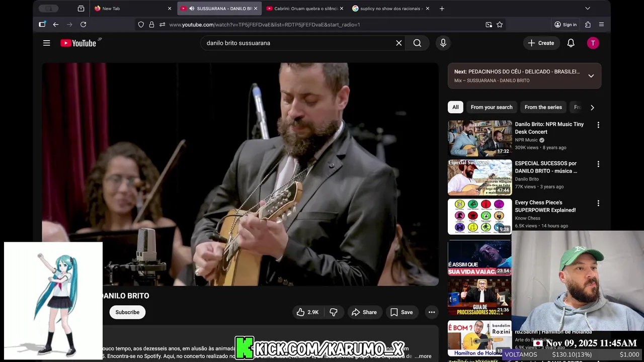Run the search with the magnifier button
Screen dimensions: 644x362
point(417,43)
